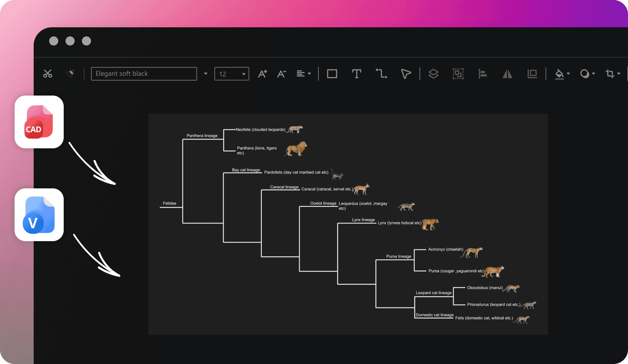The height and width of the screenshot is (364, 628).
Task: Open the layers icon
Action: click(x=433, y=74)
